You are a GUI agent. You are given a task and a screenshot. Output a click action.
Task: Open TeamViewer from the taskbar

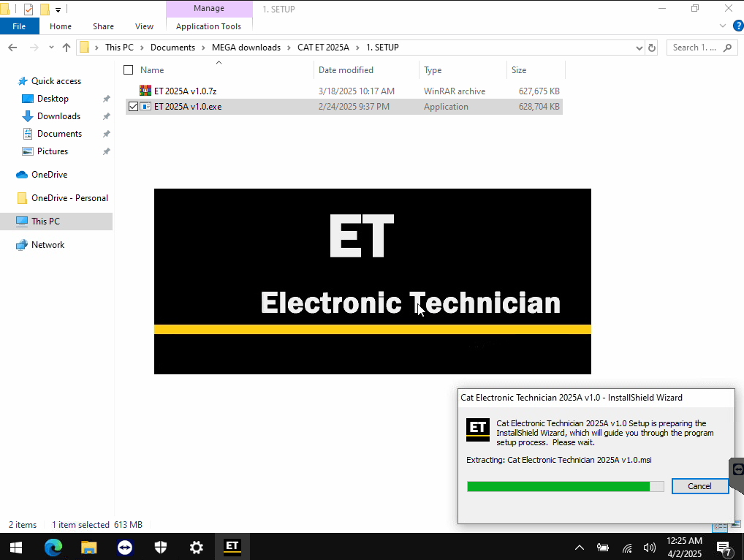coord(125,547)
